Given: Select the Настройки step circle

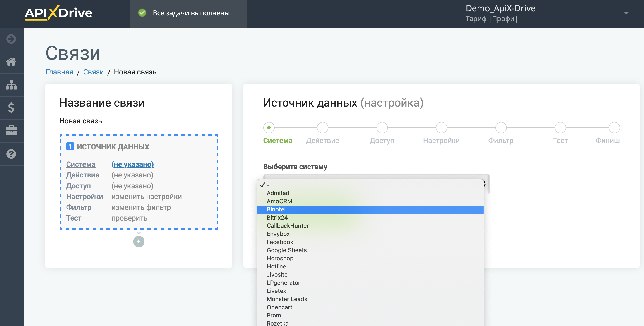Looking at the screenshot, I should coord(442,128).
